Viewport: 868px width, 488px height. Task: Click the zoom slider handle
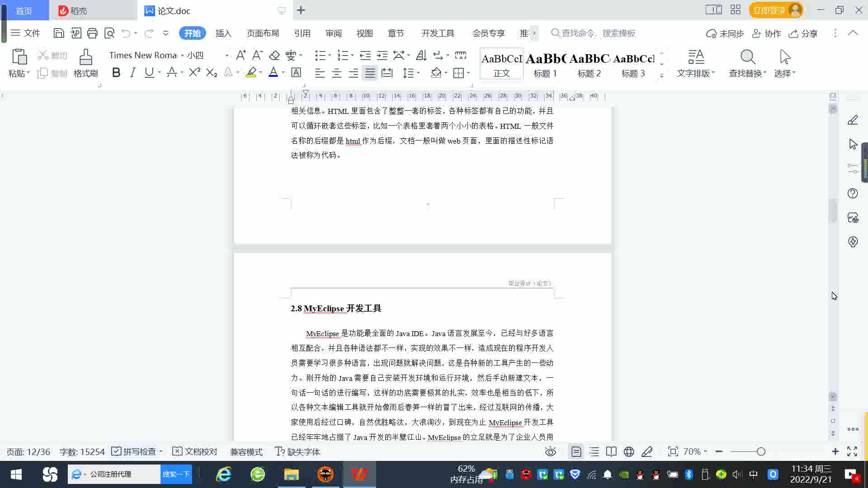coord(761,452)
